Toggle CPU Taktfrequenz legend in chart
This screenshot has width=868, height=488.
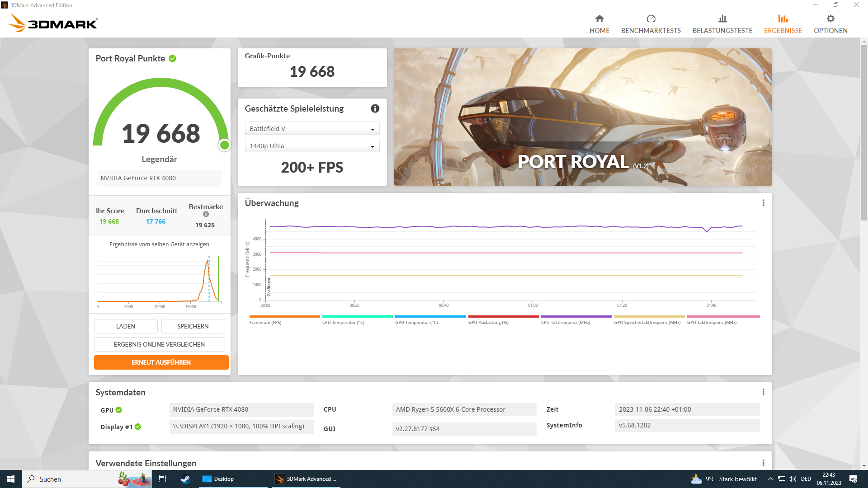pyautogui.click(x=566, y=322)
